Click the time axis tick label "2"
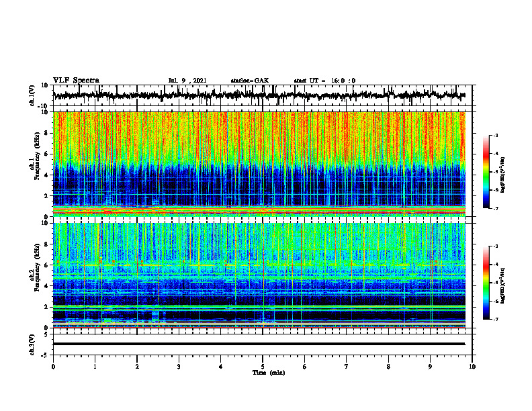The height and width of the screenshot is (411, 532). (137, 367)
